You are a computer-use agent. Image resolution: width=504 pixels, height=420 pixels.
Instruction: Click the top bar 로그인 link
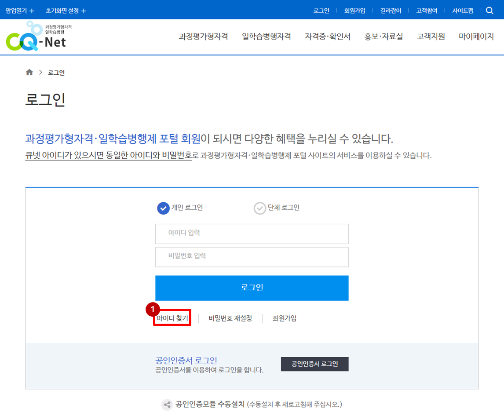pos(321,11)
